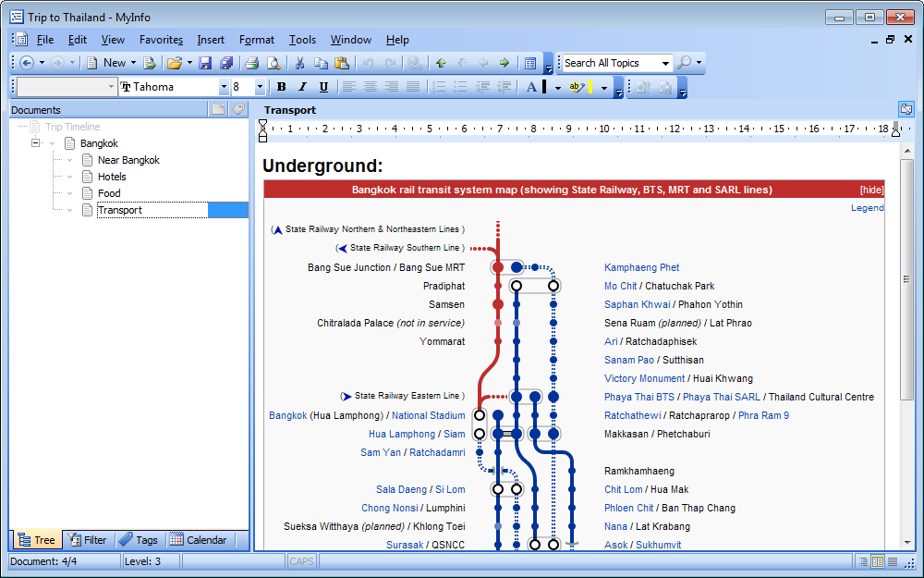This screenshot has height=578, width=924.
Task: Toggle bold formatting
Action: click(282, 87)
